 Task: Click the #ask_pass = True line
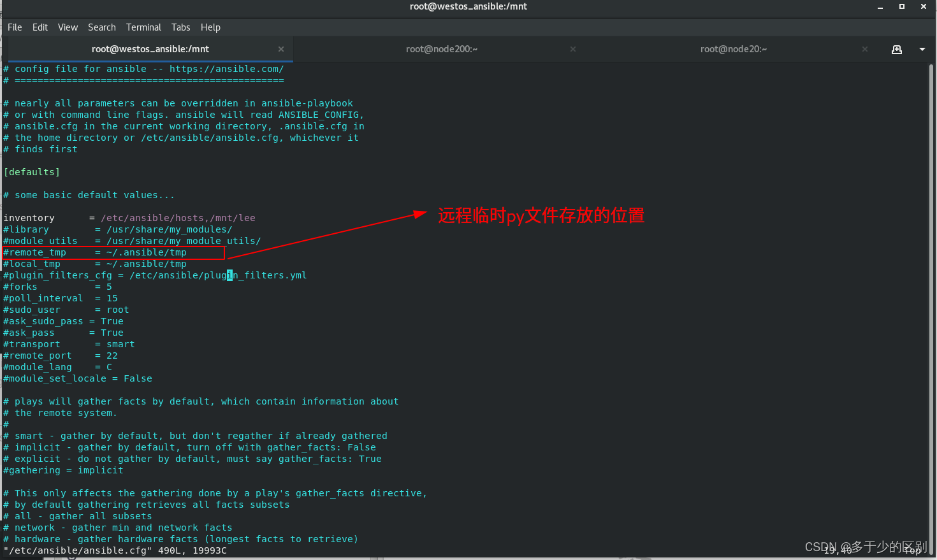pos(63,333)
